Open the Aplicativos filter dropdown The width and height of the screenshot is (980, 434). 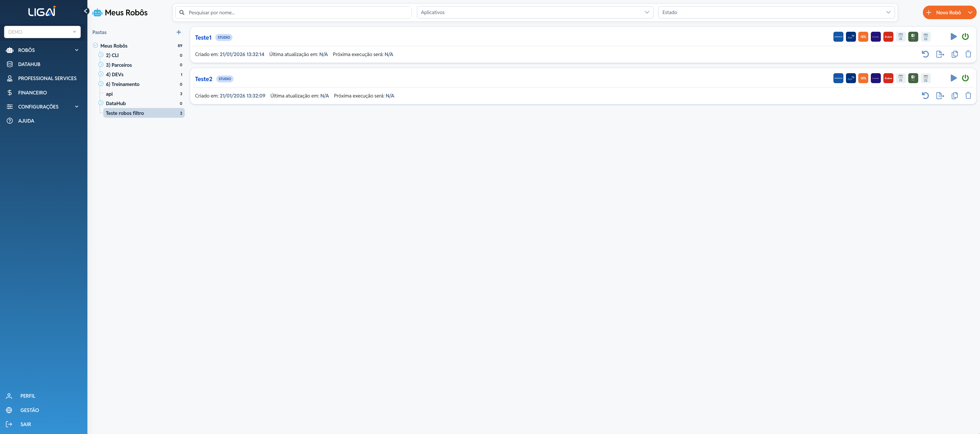[535, 12]
